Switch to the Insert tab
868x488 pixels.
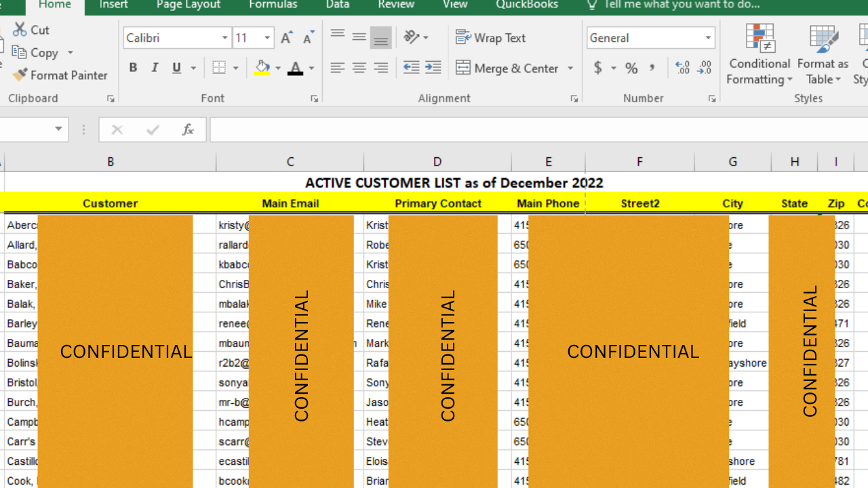coord(114,5)
